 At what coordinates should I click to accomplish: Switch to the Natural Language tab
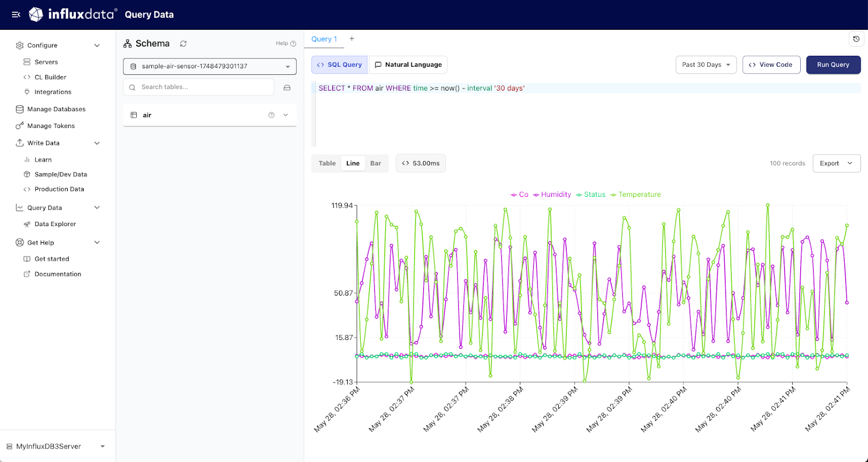[408, 65]
